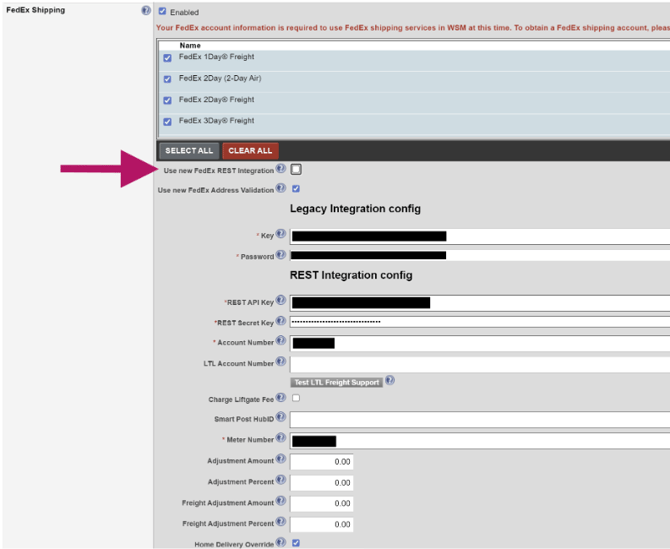Uncheck FedEx 2Day Freight service

click(x=168, y=100)
